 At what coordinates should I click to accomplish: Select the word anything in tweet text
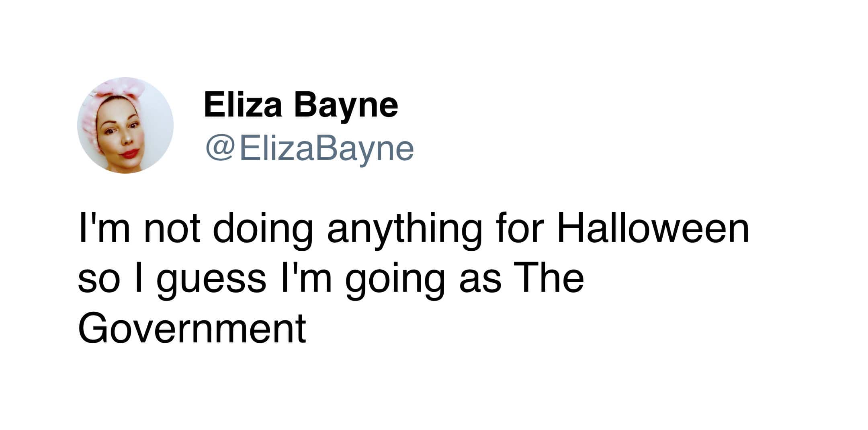404,230
